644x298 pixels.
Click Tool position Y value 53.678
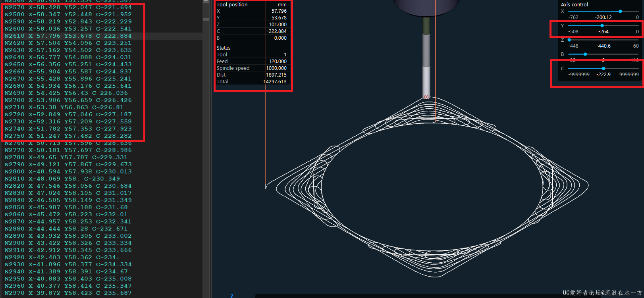279,18
